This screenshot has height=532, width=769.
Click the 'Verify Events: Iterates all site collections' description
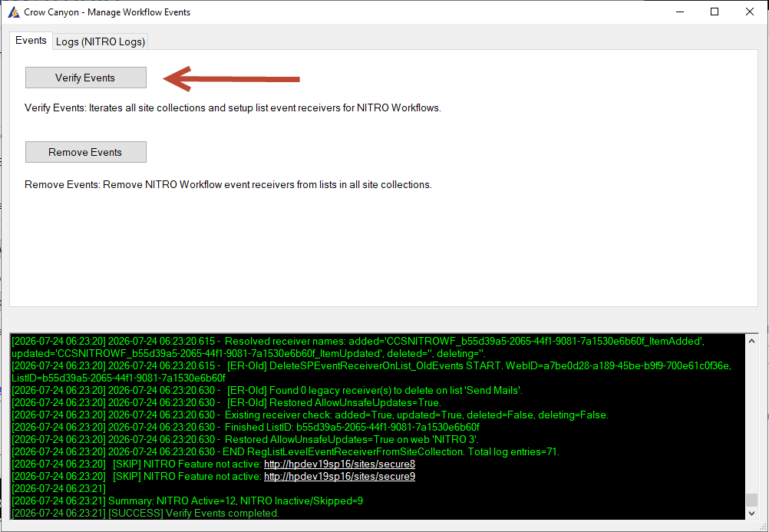[233, 107]
